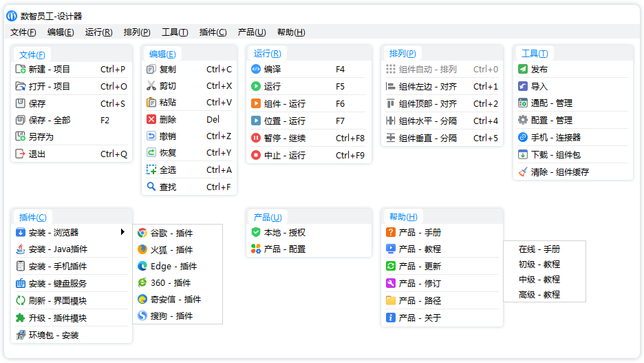Screen dimensions: 644x363
Task: Select 保存 - 全部 from the file menu
Action: [x=50, y=120]
